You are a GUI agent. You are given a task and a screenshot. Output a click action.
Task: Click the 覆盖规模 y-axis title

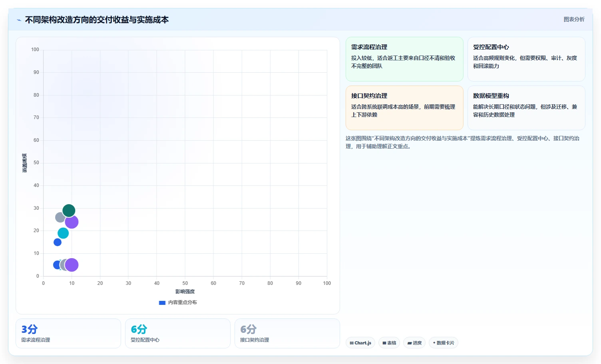point(25,163)
